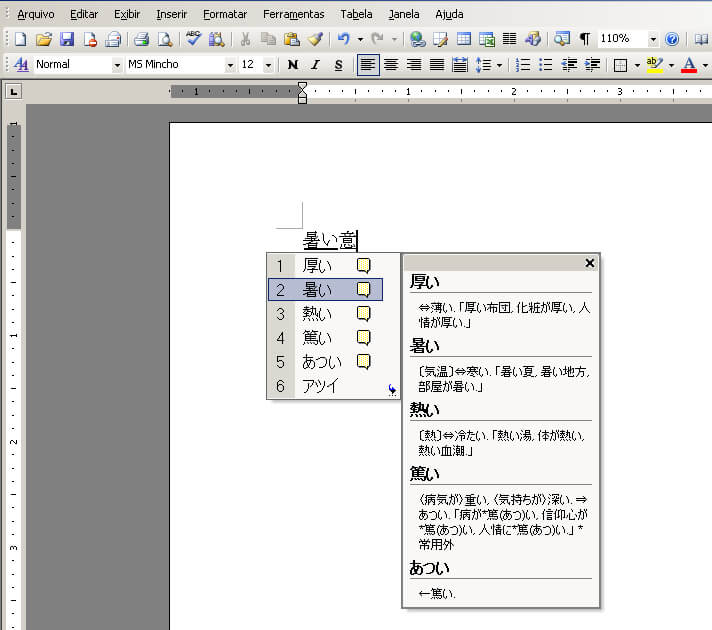
Task: Copy selection with the copy icon
Action: click(x=268, y=39)
